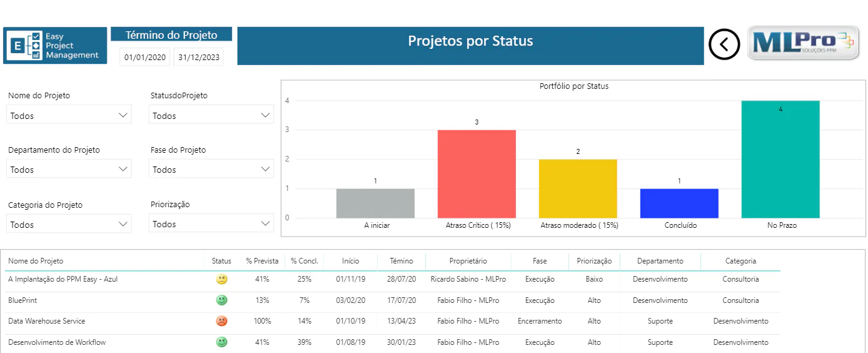
Task: Click the Projetos por Status header banner
Action: [x=470, y=45]
